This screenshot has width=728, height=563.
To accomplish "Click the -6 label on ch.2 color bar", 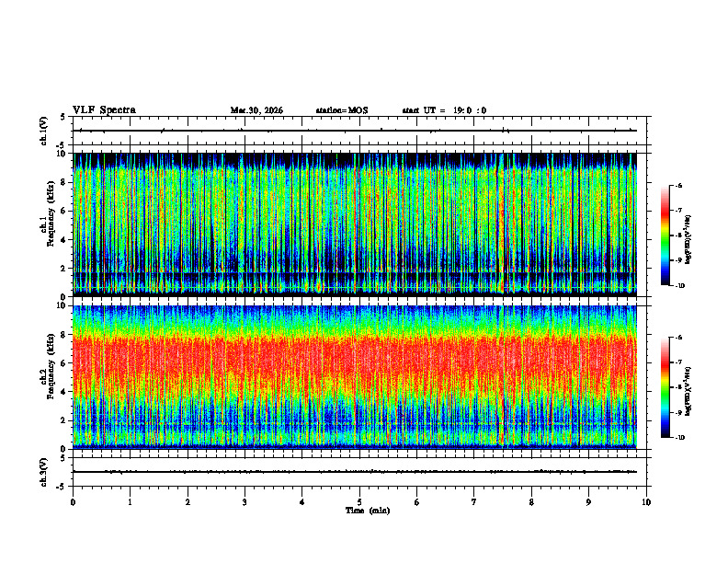I will point(678,338).
